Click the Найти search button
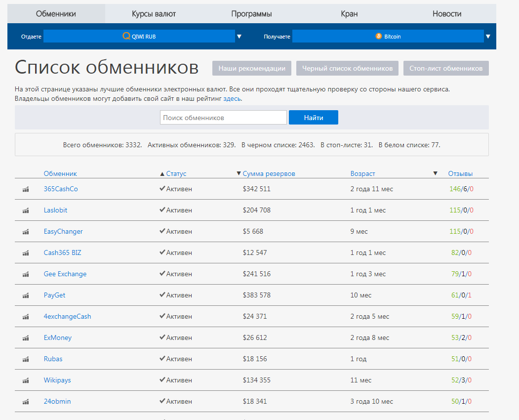The image size is (519, 420). pos(313,117)
